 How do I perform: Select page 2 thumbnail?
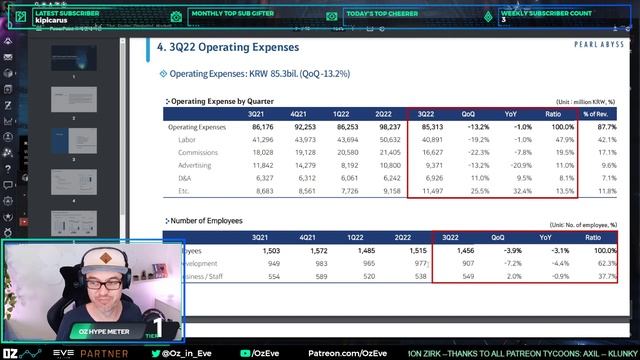[74, 99]
